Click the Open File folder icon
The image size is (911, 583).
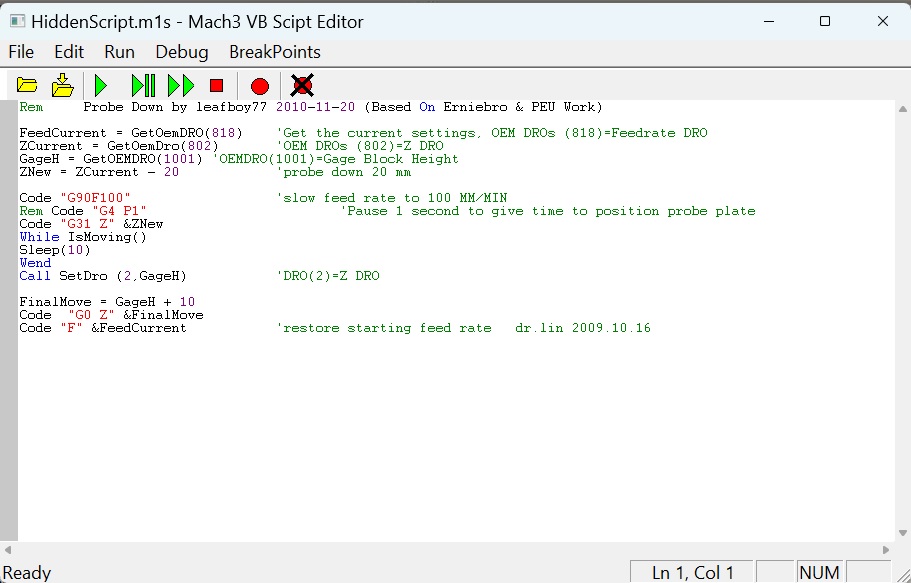[27, 85]
